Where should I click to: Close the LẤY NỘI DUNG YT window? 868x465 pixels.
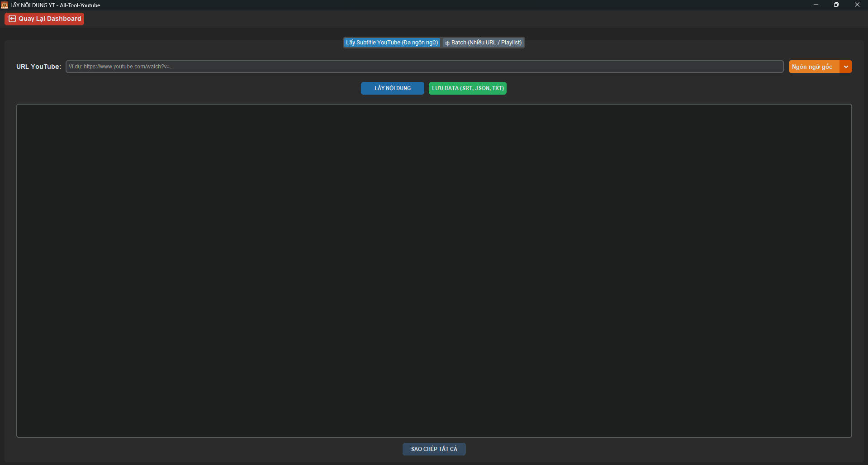[857, 5]
